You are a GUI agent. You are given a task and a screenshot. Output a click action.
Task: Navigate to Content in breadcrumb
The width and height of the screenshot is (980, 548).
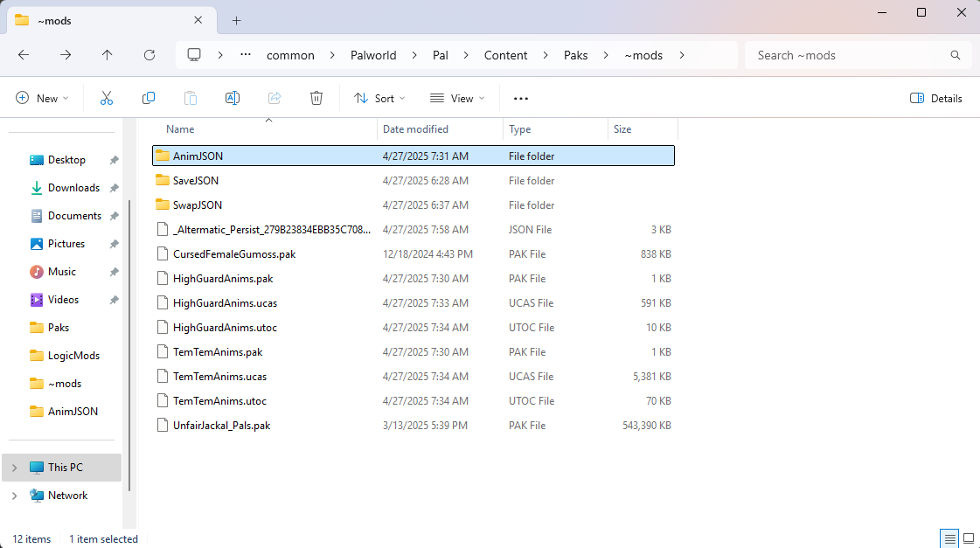click(505, 55)
